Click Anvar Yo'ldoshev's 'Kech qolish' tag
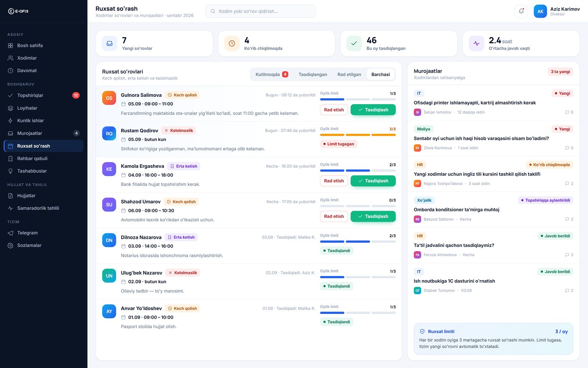 (x=182, y=308)
